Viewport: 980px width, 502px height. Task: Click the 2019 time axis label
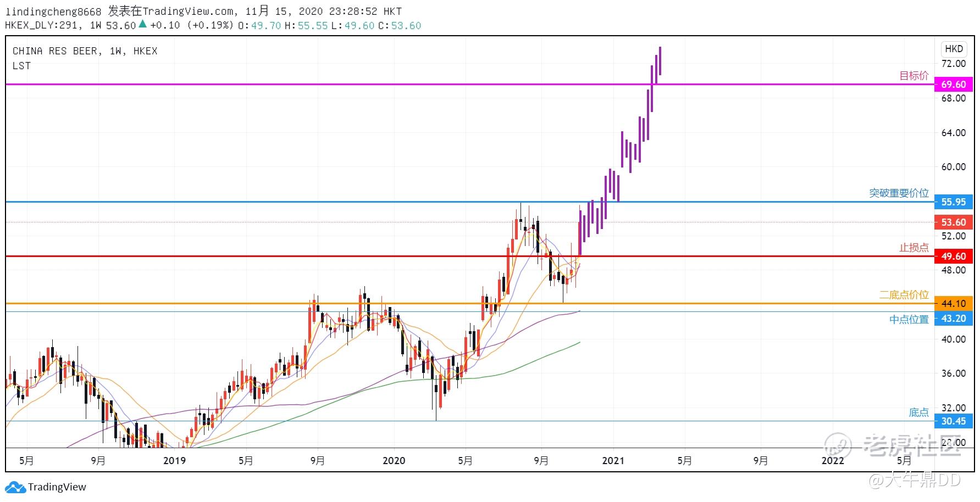[175, 461]
